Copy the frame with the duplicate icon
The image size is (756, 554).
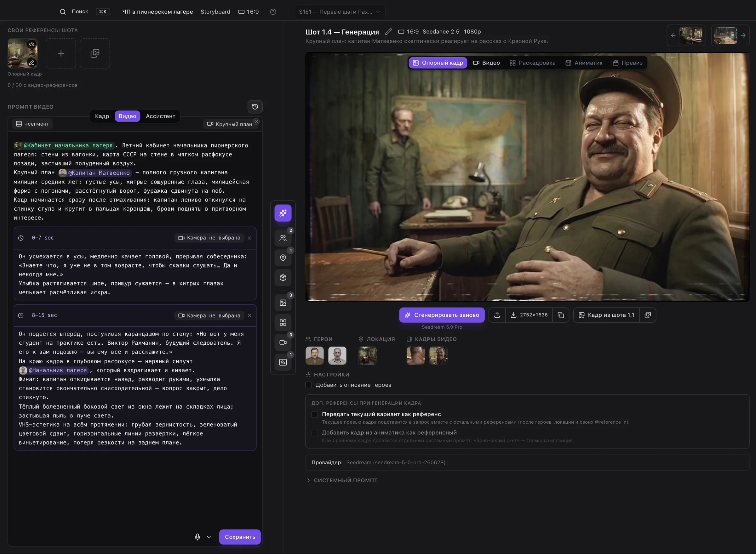(561, 315)
